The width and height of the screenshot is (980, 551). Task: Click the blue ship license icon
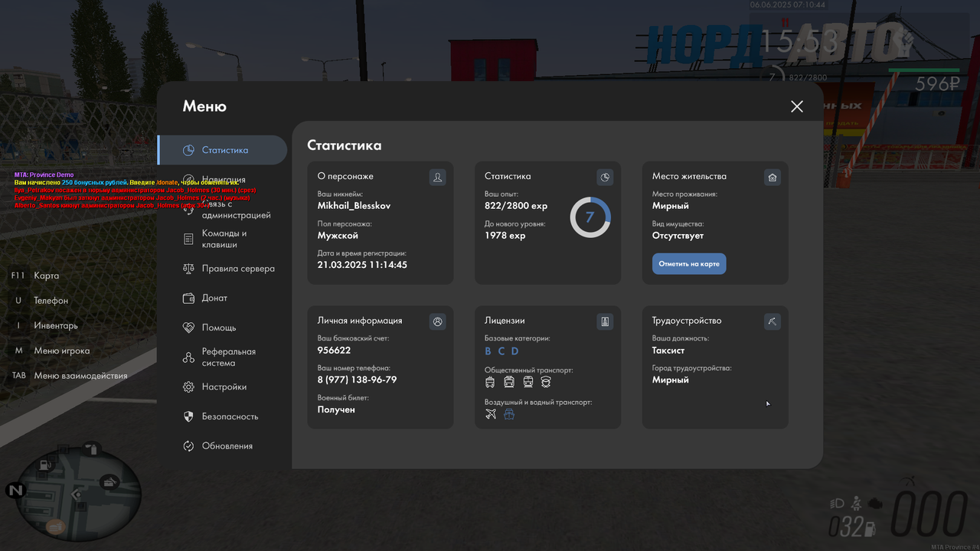[509, 414]
